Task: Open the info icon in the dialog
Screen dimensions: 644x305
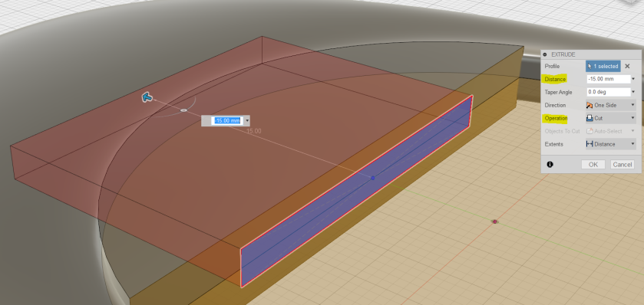Action: [550, 165]
